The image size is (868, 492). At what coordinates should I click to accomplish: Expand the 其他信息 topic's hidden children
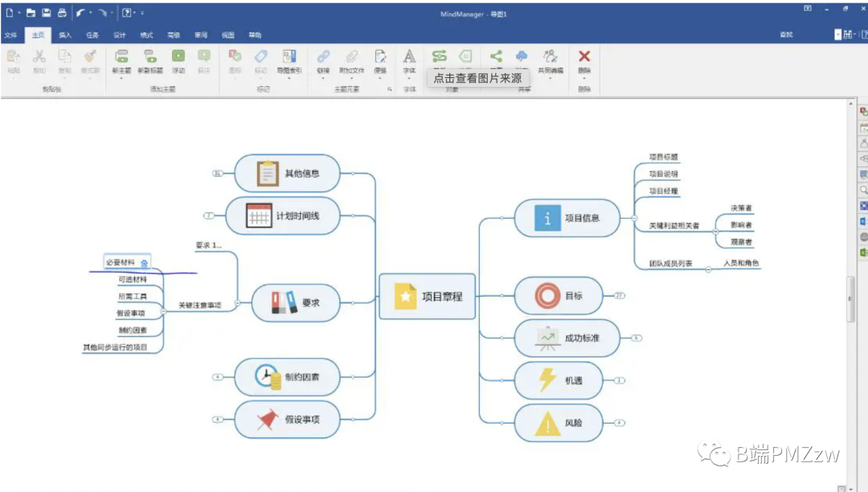(216, 173)
